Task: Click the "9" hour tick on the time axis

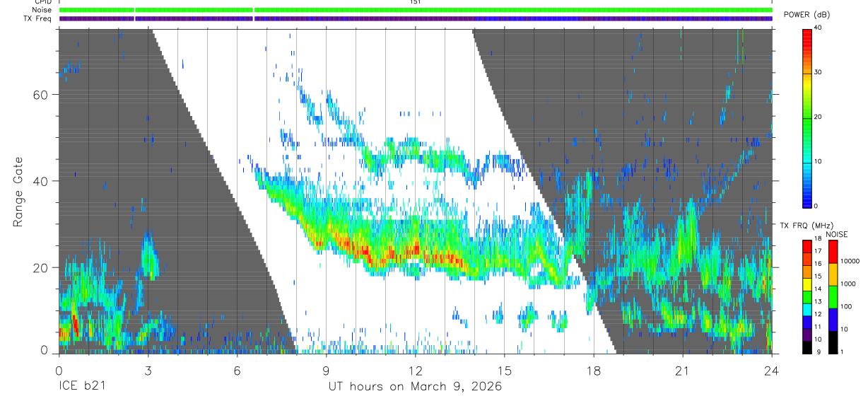Action: tap(326, 371)
